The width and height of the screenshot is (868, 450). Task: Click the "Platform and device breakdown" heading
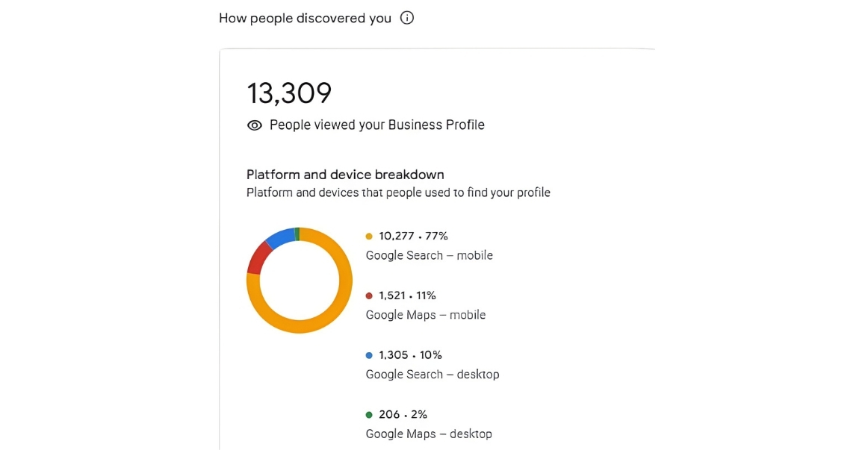coord(345,175)
